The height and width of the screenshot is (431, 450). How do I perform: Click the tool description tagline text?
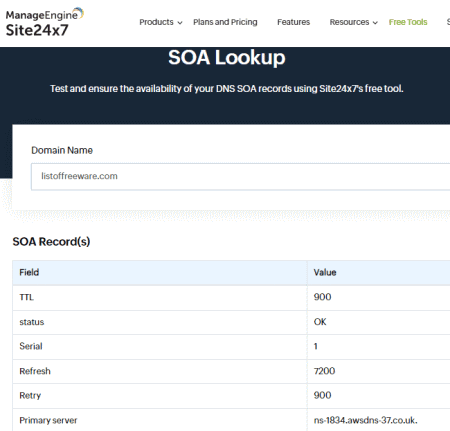pos(227,89)
